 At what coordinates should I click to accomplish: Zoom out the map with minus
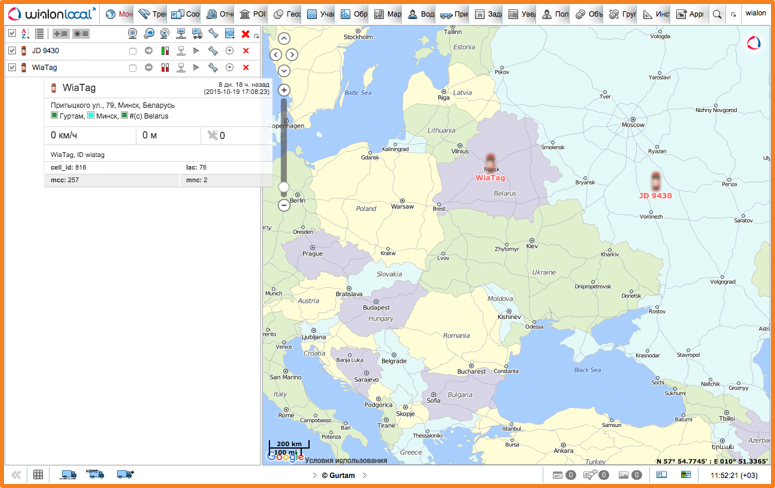click(284, 205)
